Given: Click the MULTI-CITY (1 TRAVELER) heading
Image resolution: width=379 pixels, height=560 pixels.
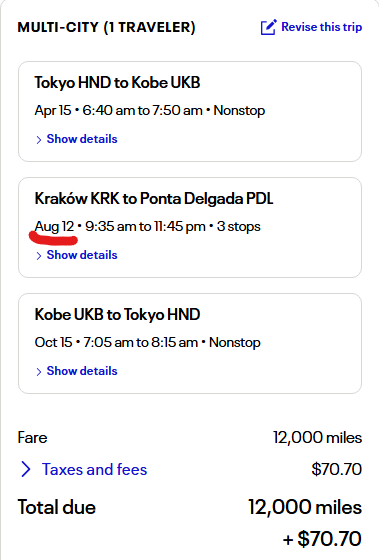Looking at the screenshot, I should pos(106,28).
